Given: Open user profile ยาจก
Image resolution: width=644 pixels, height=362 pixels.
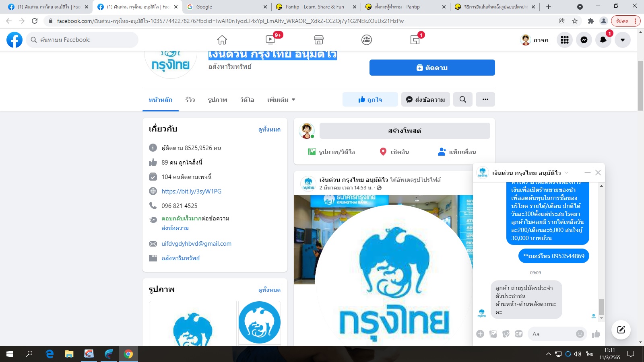Looking at the screenshot, I should (535, 40).
